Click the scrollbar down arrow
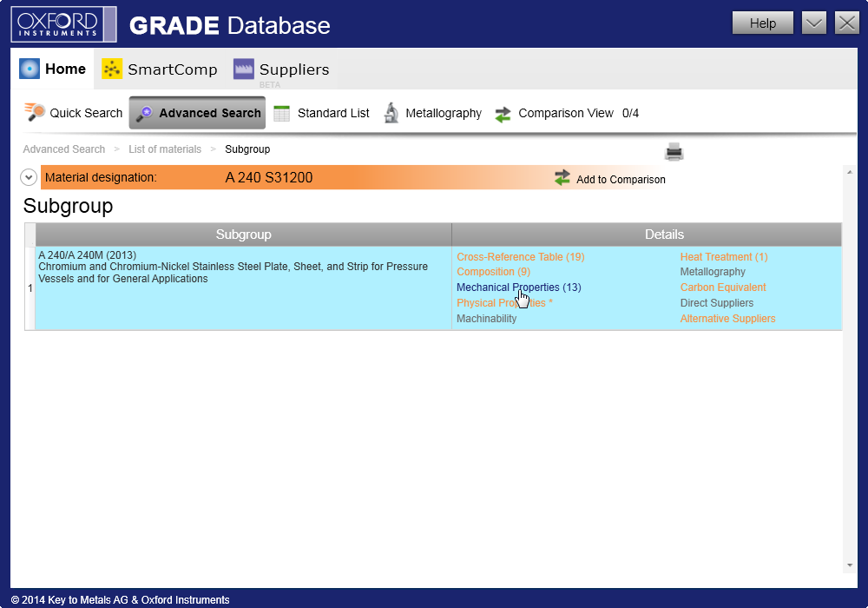868x608 pixels. click(850, 565)
